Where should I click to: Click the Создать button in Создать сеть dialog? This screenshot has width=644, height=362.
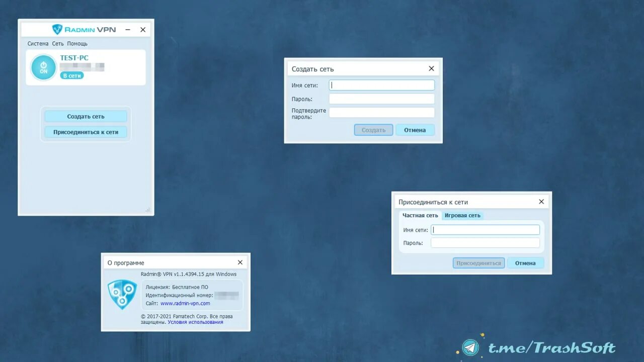pyautogui.click(x=373, y=130)
